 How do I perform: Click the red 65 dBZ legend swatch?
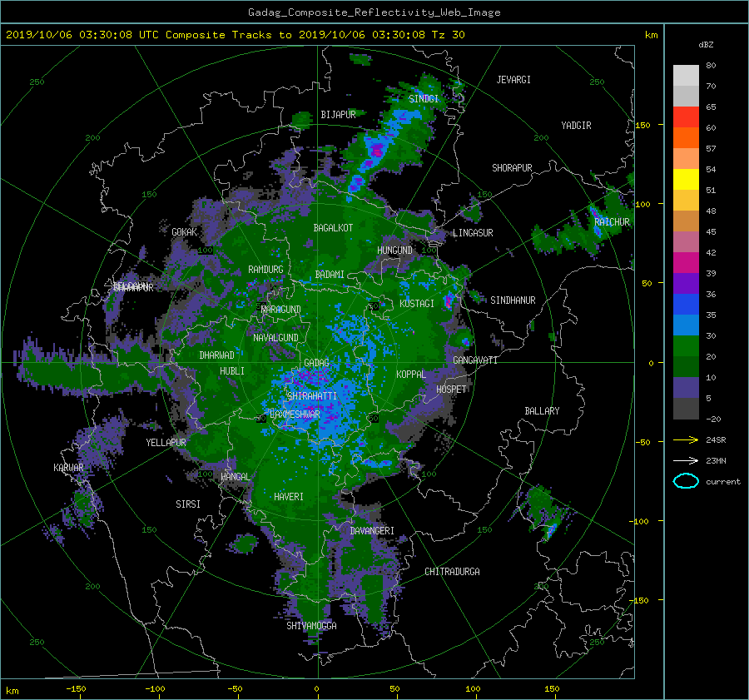pos(686,117)
